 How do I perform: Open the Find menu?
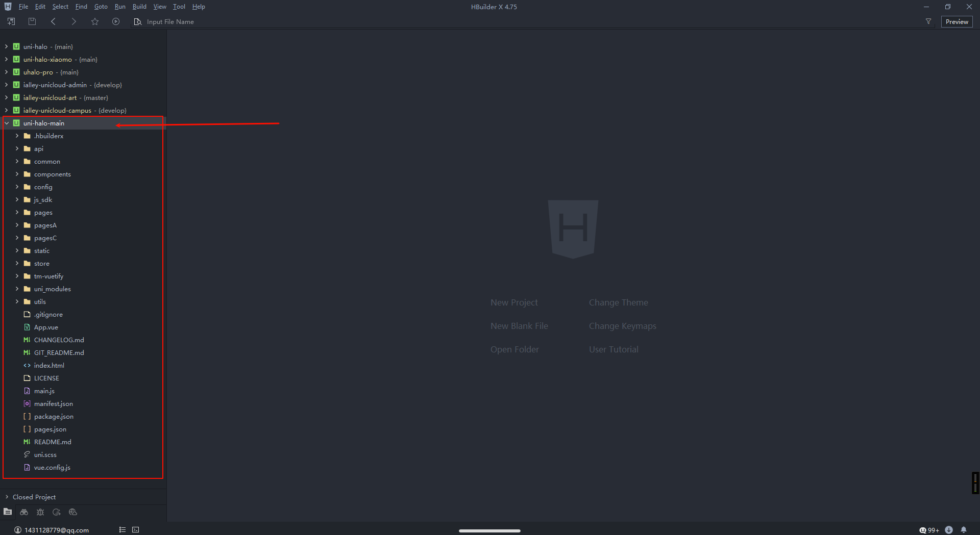81,7
